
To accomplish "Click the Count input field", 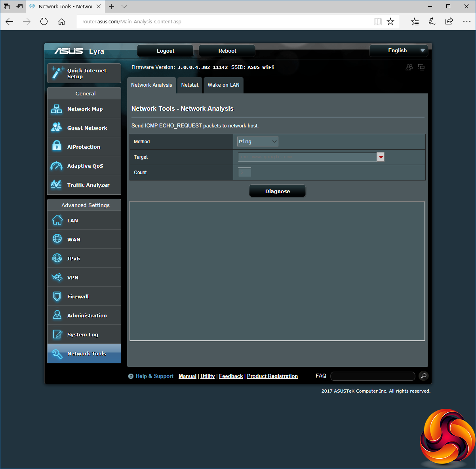I will (244, 173).
